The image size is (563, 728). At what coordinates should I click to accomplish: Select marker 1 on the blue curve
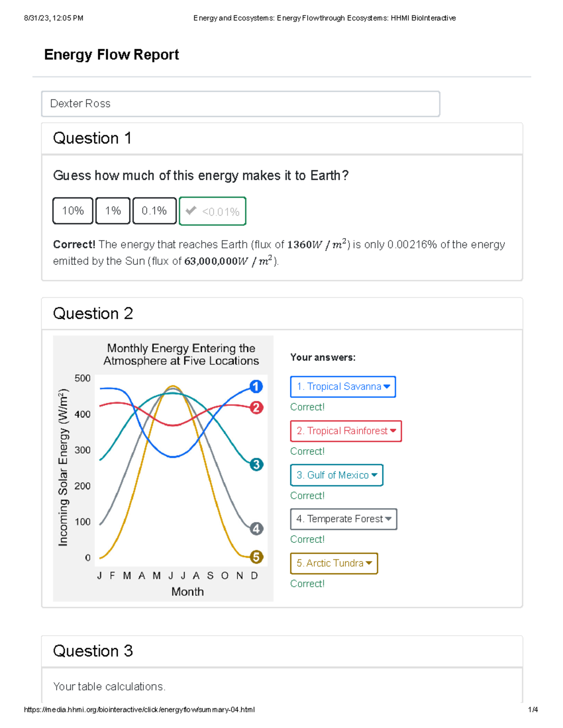coord(255,386)
